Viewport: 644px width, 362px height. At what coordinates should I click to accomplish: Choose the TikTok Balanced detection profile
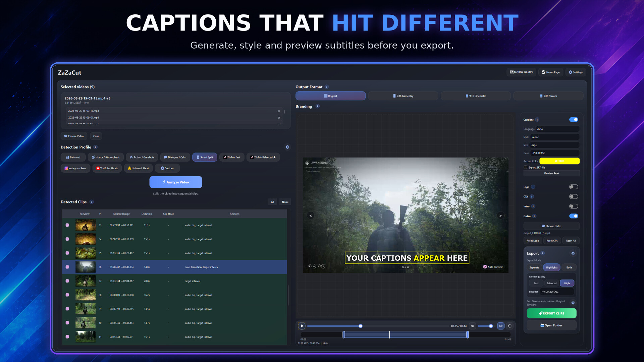click(x=263, y=157)
